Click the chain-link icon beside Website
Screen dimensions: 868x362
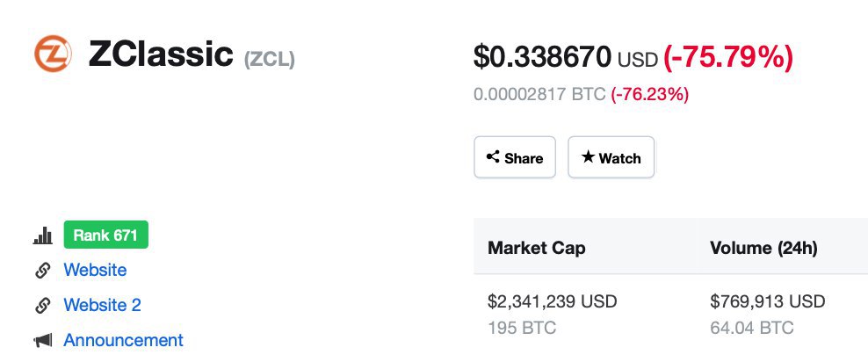tap(42, 271)
